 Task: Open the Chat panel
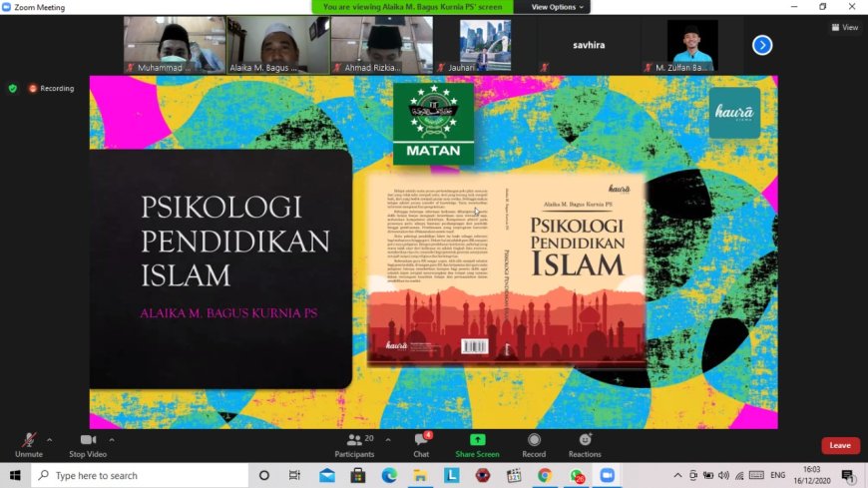[x=421, y=445]
